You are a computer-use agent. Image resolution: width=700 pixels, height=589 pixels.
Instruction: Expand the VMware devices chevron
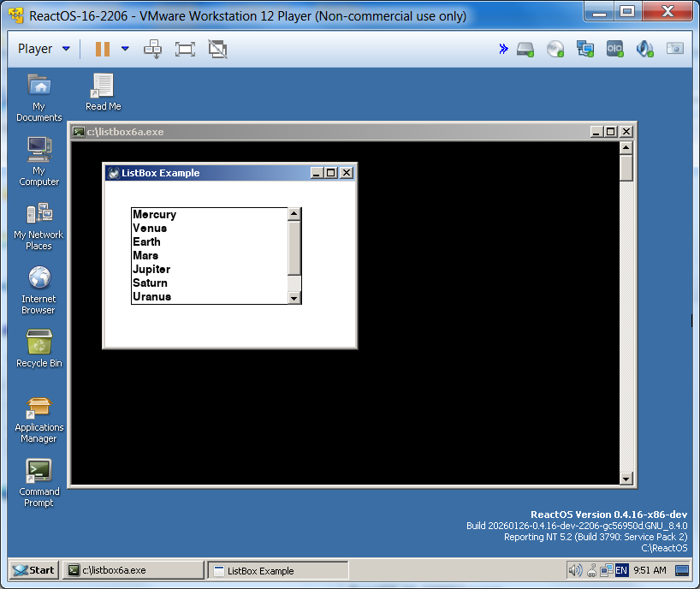(x=503, y=49)
